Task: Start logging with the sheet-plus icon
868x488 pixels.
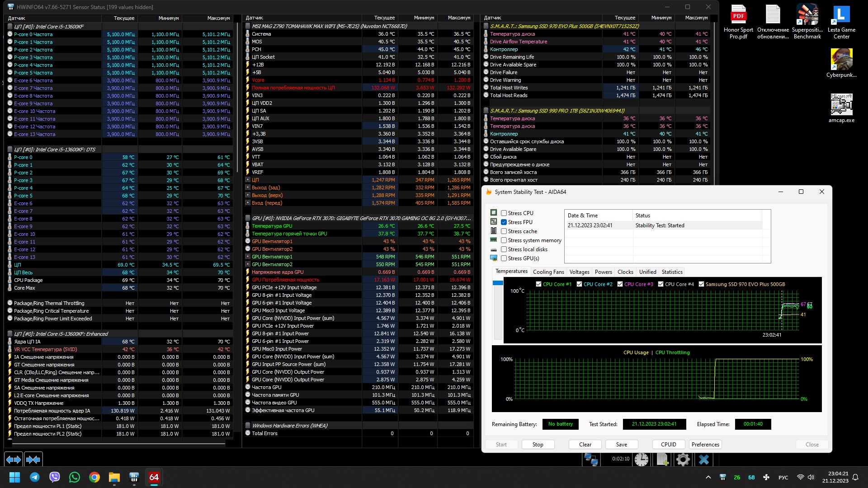Action: [662, 460]
